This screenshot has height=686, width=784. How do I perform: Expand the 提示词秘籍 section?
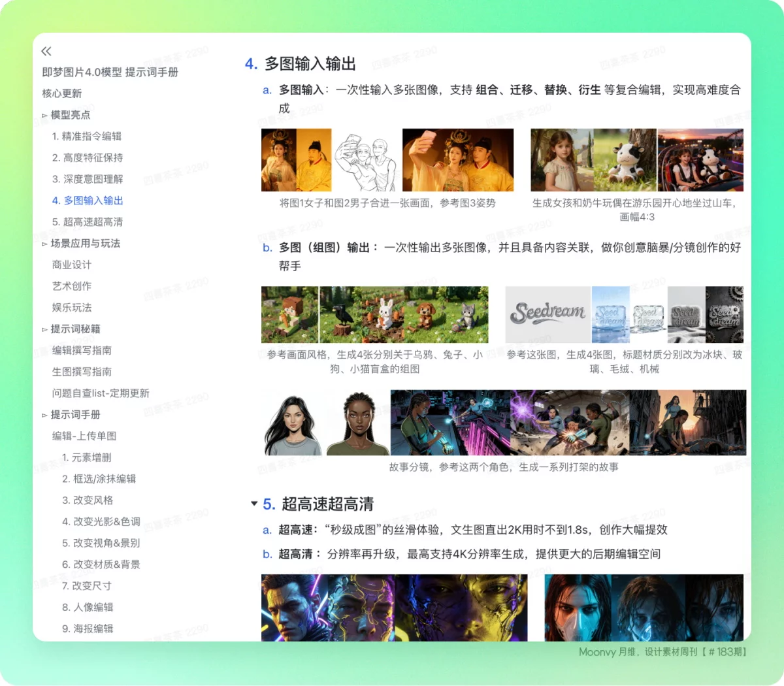46,329
